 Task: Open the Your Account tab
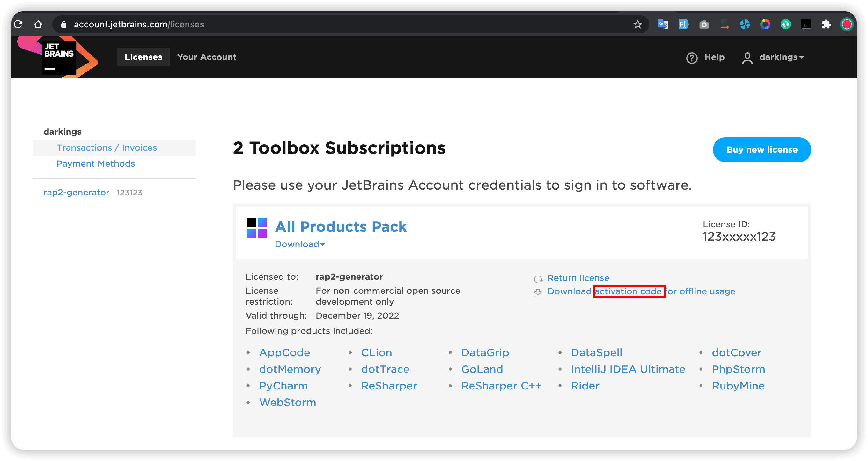click(x=207, y=57)
